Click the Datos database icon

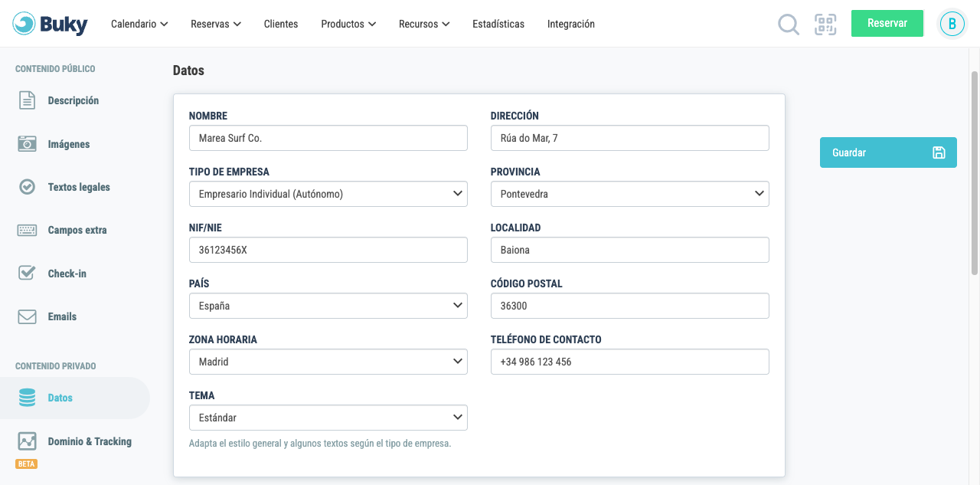[28, 398]
